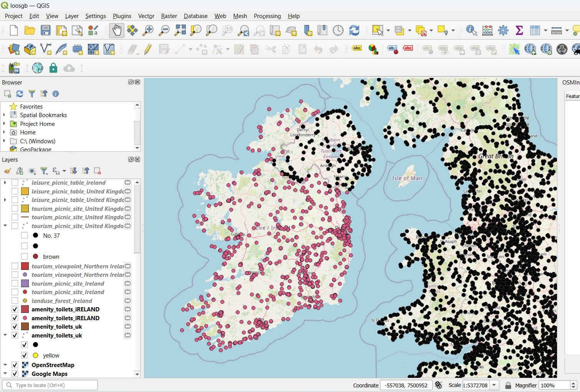Screen dimensions: 580x392
Task: Click Remove Layer icon in Layers panel
Action: coord(97,171)
